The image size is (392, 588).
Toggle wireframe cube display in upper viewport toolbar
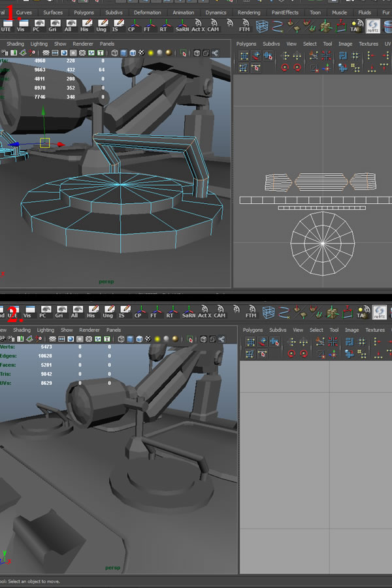pos(115,53)
